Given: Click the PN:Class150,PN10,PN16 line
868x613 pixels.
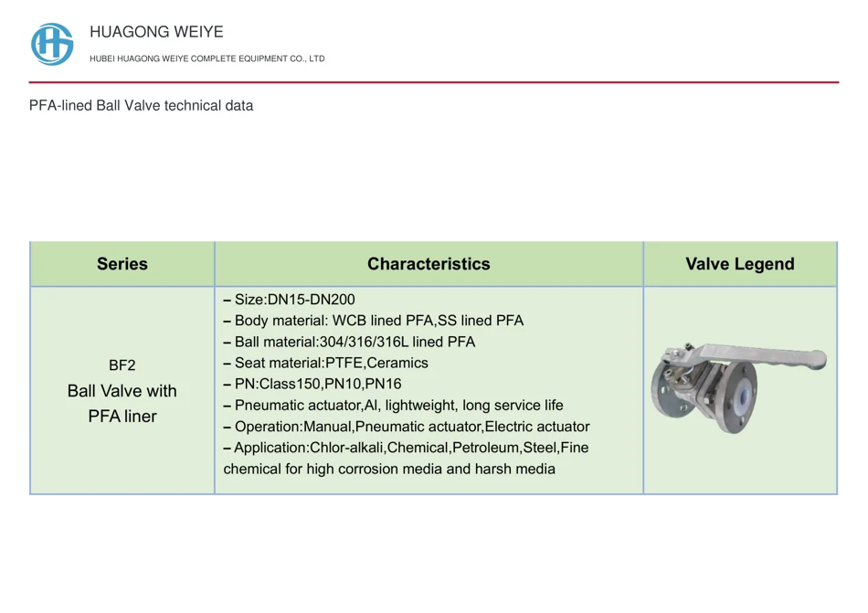Looking at the screenshot, I should pyautogui.click(x=312, y=384).
